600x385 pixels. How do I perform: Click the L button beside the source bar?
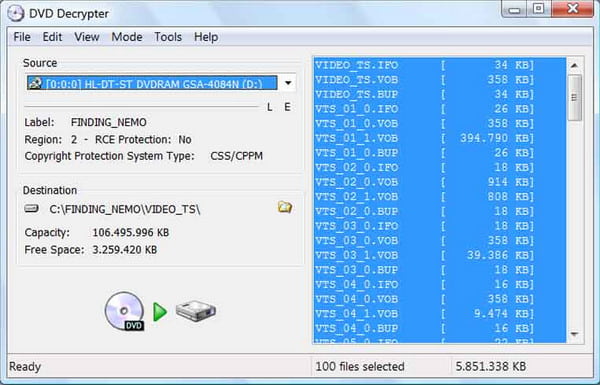(x=270, y=107)
